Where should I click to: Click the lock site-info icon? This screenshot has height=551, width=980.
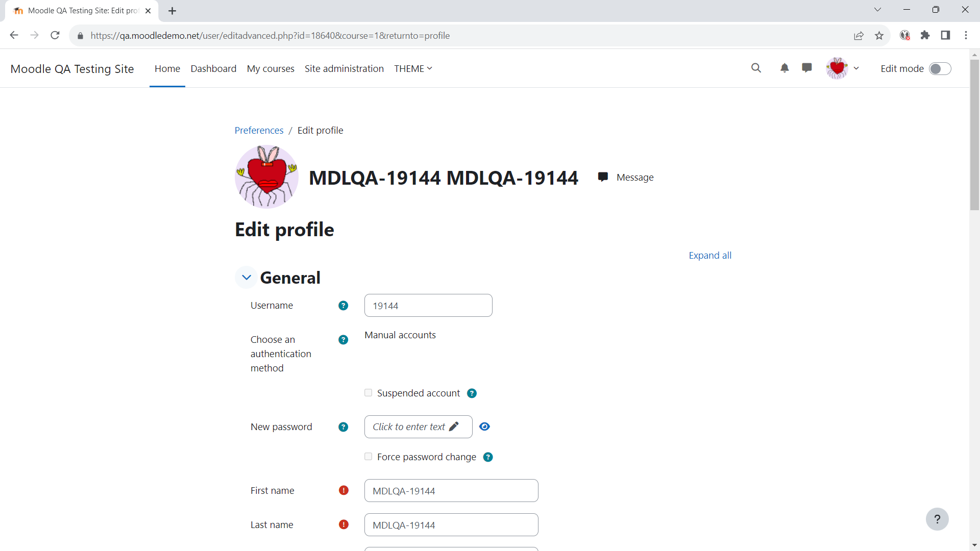coord(80,36)
